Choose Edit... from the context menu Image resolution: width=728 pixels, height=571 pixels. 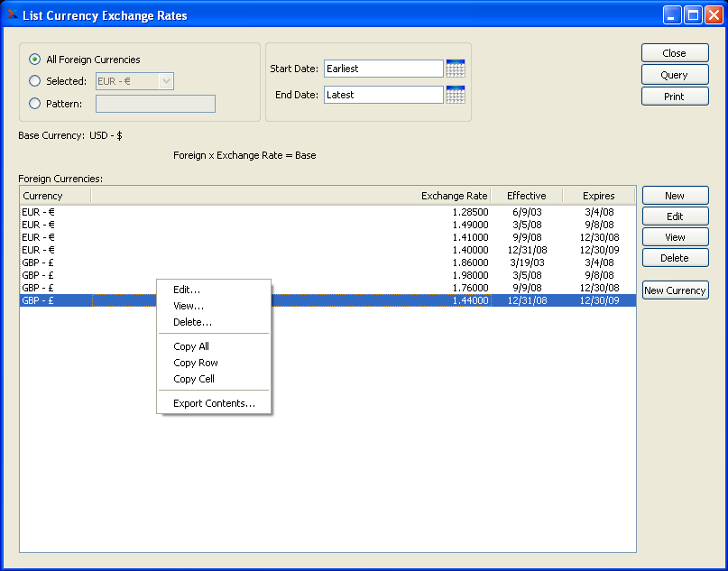point(187,290)
